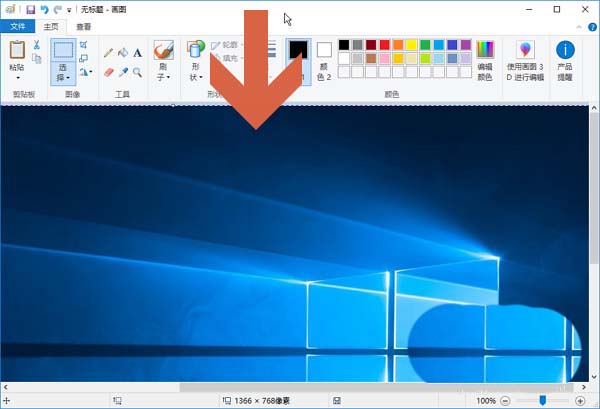The height and width of the screenshot is (409, 600).
Task: Click the Cut scissors icon
Action: coord(36,45)
